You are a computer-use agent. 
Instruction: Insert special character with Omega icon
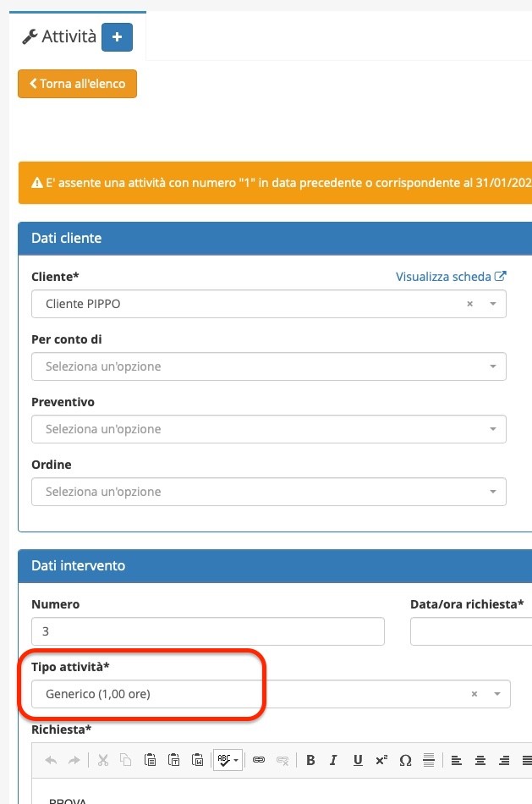coord(405,760)
